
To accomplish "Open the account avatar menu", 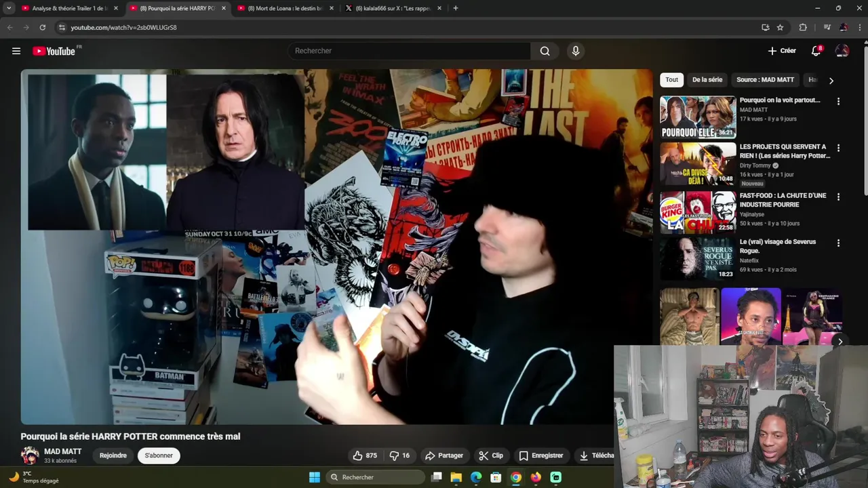I will [x=842, y=51].
